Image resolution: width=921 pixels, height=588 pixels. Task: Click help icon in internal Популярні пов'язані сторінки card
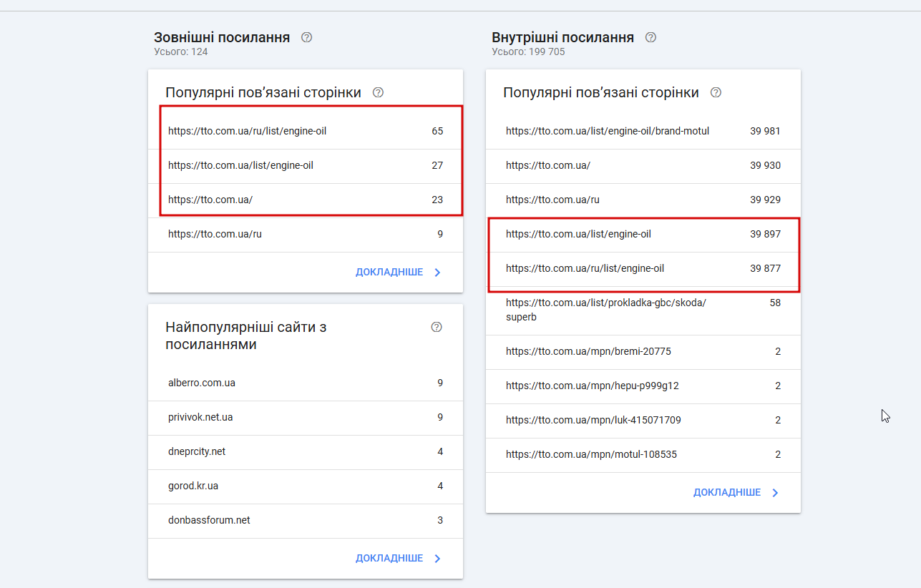(x=716, y=92)
